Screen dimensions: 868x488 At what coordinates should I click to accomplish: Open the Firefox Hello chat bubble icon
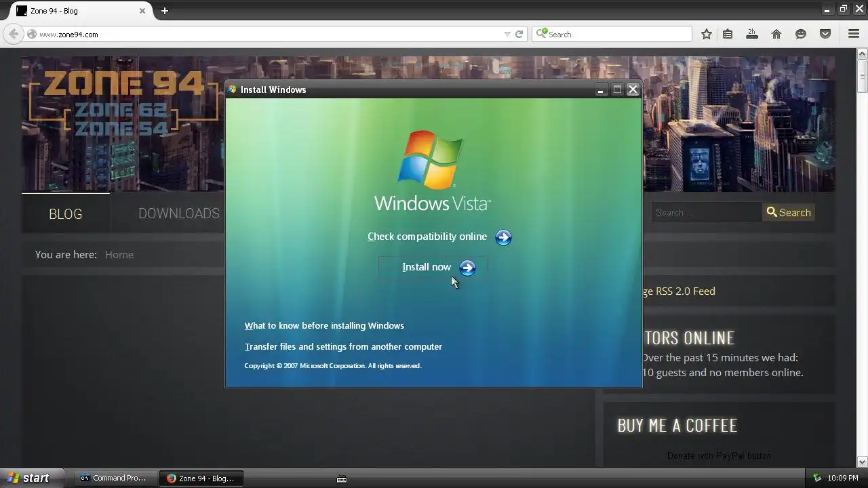(x=801, y=34)
